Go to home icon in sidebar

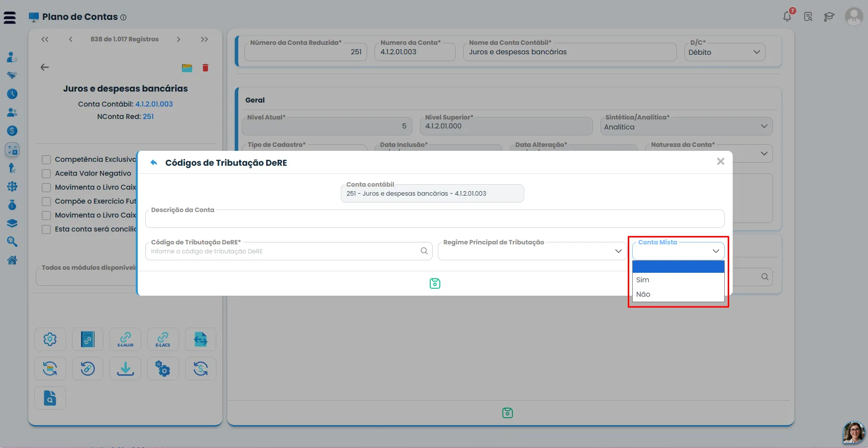tap(12, 260)
